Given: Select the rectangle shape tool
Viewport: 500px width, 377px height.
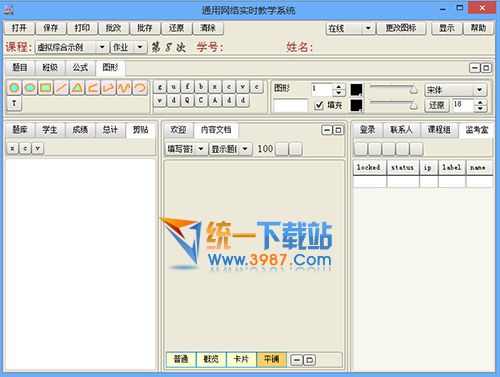Looking at the screenshot, I should 46,88.
